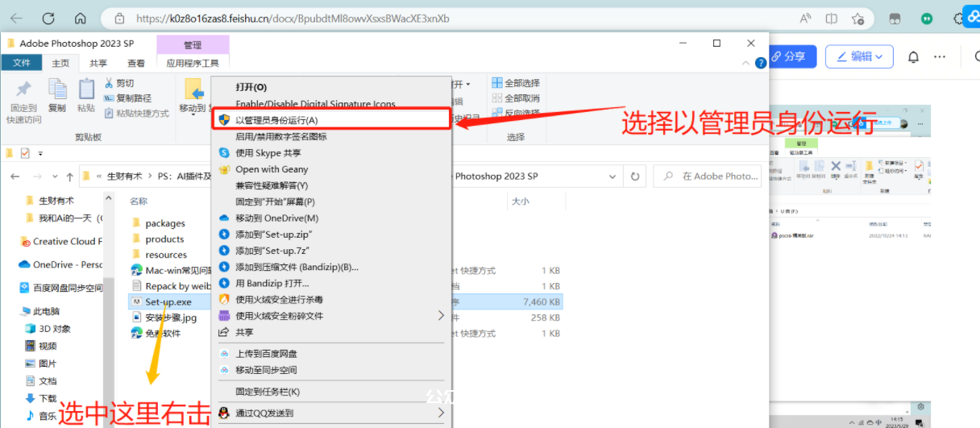Collapse the Explorer ribbon with the chevron
980x428 pixels.
coord(747,63)
